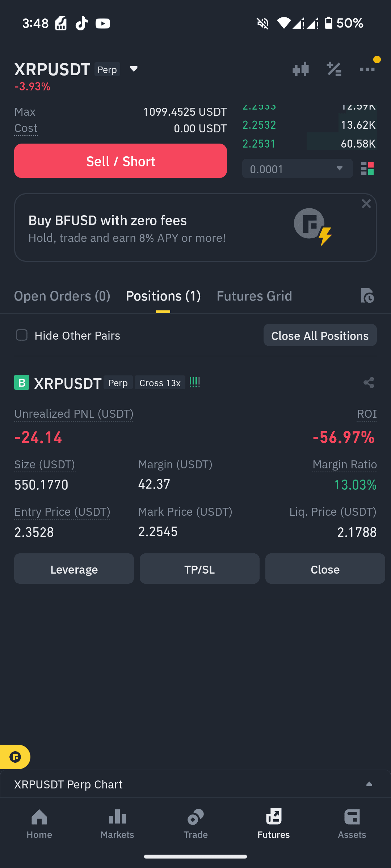Share the XRPUSDT position

(369, 383)
